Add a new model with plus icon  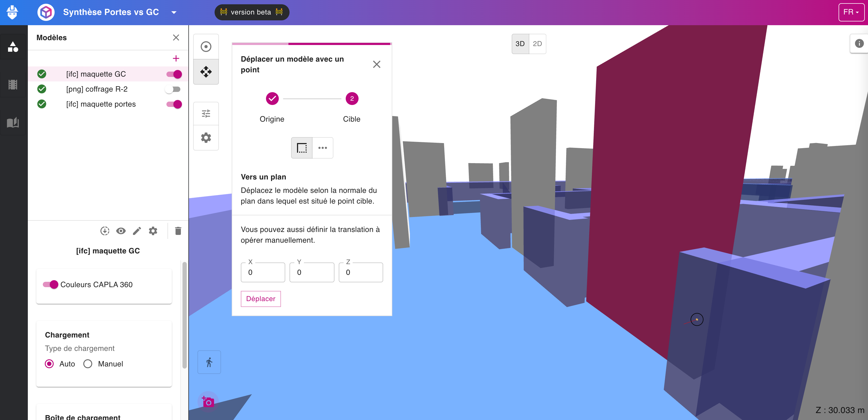coord(176,58)
